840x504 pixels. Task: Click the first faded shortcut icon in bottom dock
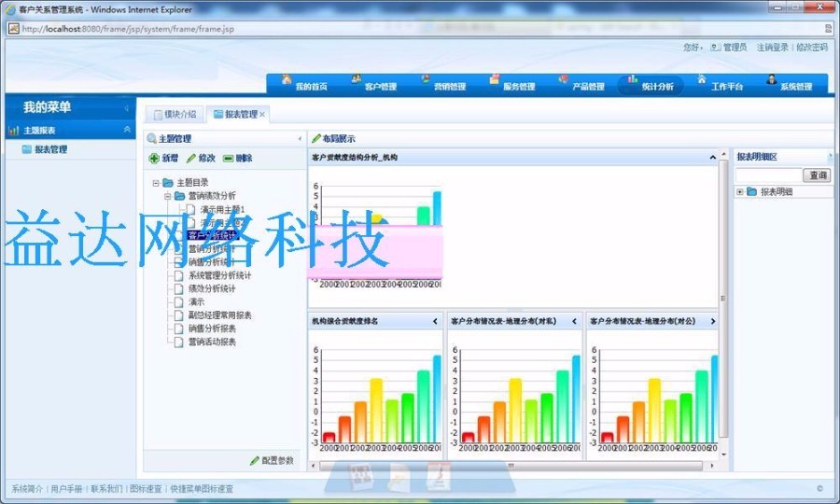[x=361, y=476]
